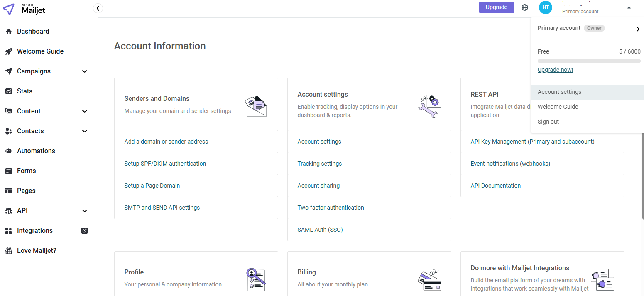Click the Stats chart icon in sidebar
The image size is (644, 296).
pyautogui.click(x=8, y=91)
